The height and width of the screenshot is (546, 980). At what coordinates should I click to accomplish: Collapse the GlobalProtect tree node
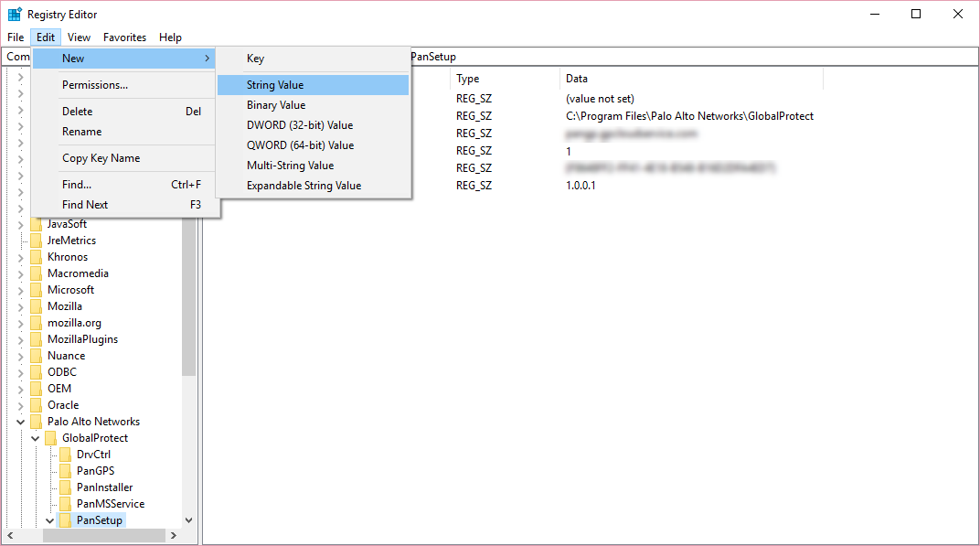[x=36, y=438]
